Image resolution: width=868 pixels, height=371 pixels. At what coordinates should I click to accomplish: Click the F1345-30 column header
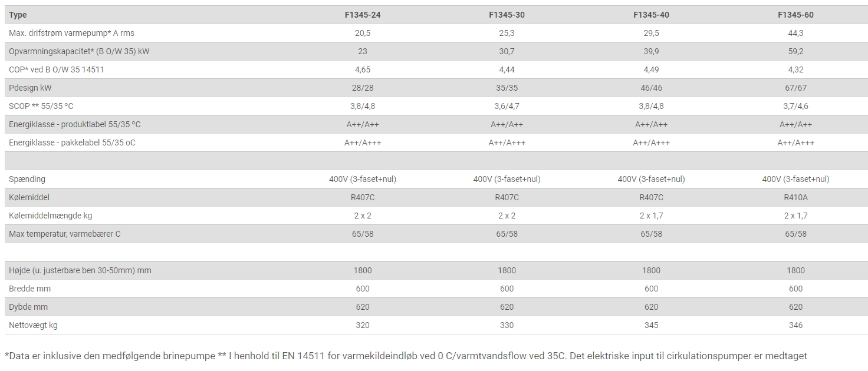(507, 15)
